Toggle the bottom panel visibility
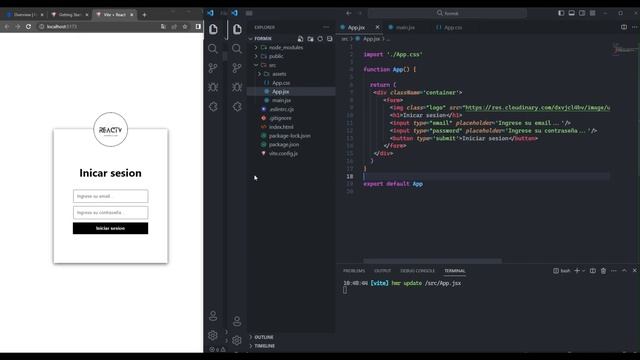Screen dimensions: 640x360 (571, 13)
